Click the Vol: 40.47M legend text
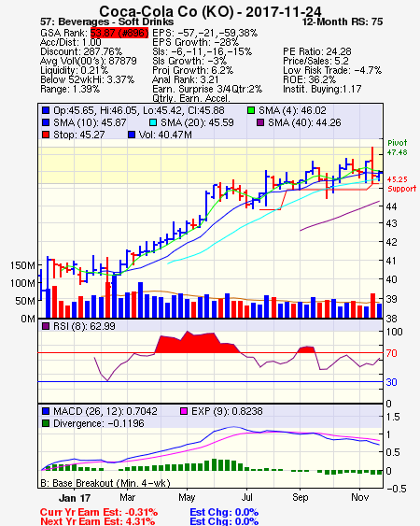This screenshot has width=420, height=526. [x=165, y=135]
